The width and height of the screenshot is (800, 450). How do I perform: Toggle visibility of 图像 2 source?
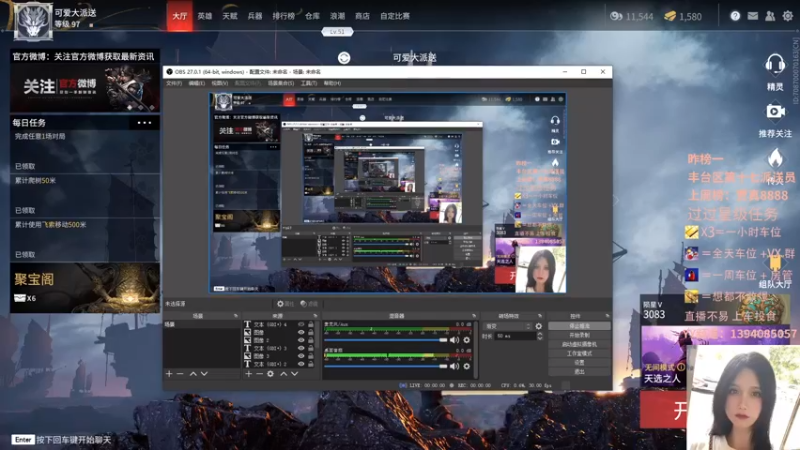tap(301, 340)
